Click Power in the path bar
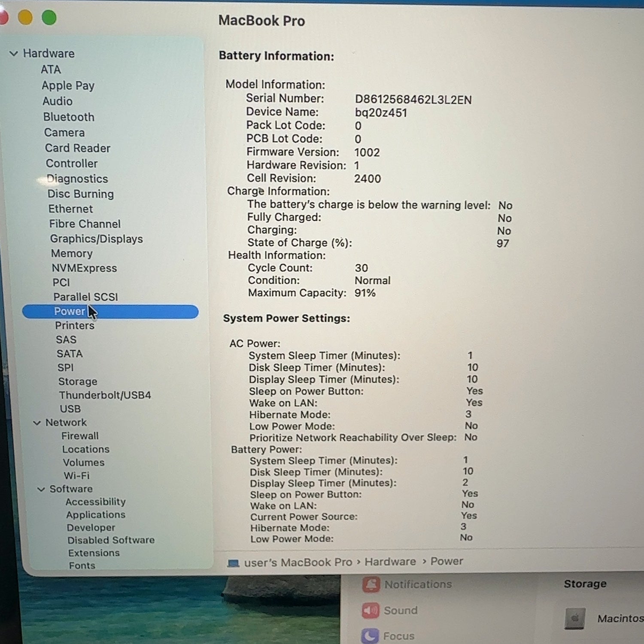This screenshot has width=644, height=644. tap(447, 561)
